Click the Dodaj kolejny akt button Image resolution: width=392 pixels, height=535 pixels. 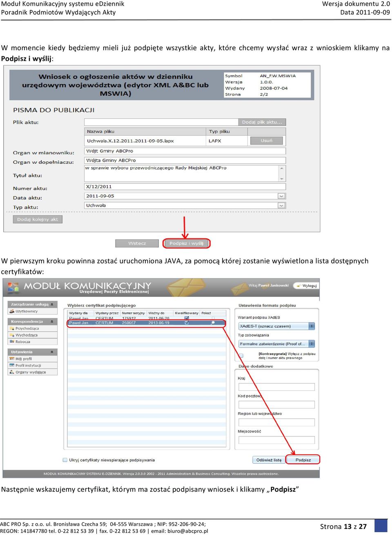point(38,219)
